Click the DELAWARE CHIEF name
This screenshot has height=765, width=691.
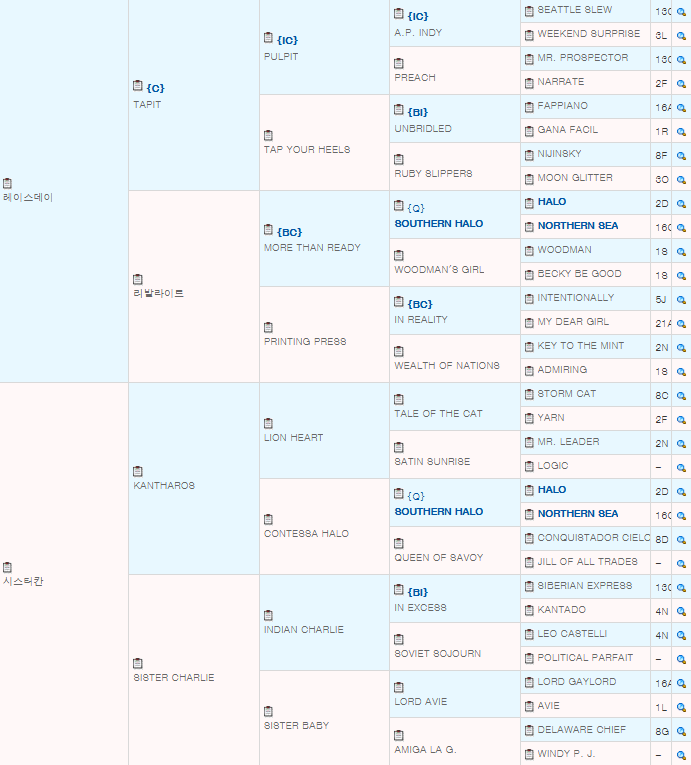click(582, 729)
